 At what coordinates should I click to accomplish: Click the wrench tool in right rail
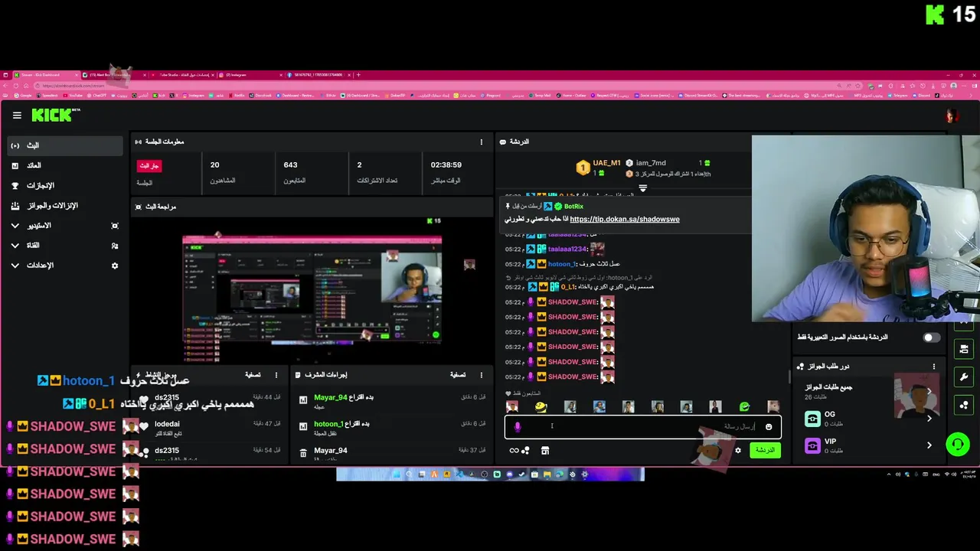click(964, 377)
